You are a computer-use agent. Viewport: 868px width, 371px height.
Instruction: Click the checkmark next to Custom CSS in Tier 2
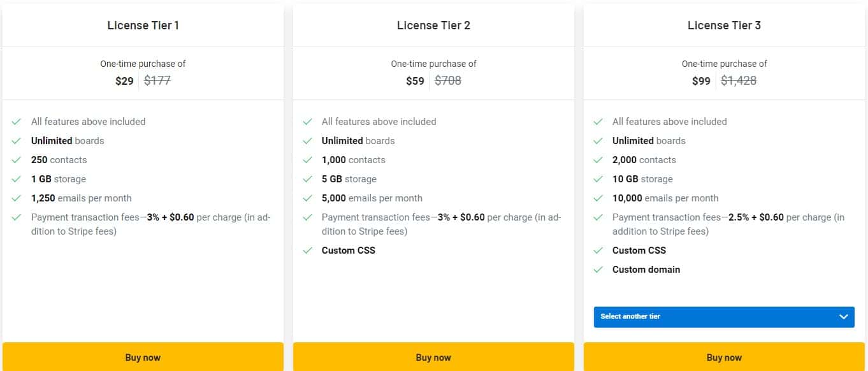tap(308, 251)
